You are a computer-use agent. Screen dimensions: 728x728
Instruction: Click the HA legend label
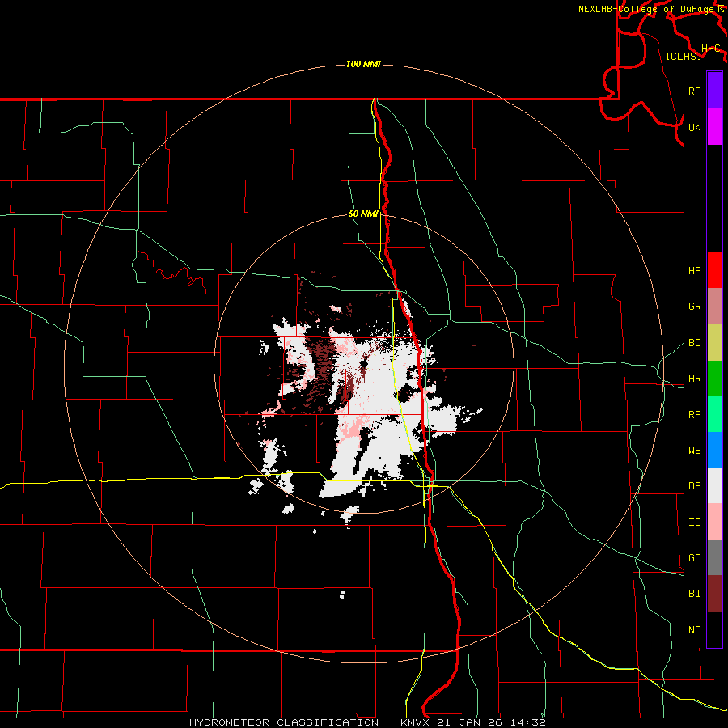695,270
